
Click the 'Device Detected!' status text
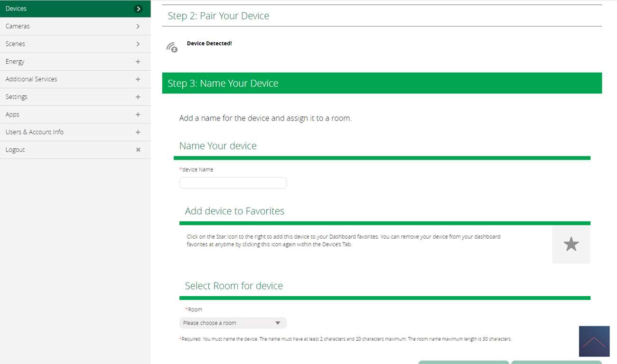(209, 43)
